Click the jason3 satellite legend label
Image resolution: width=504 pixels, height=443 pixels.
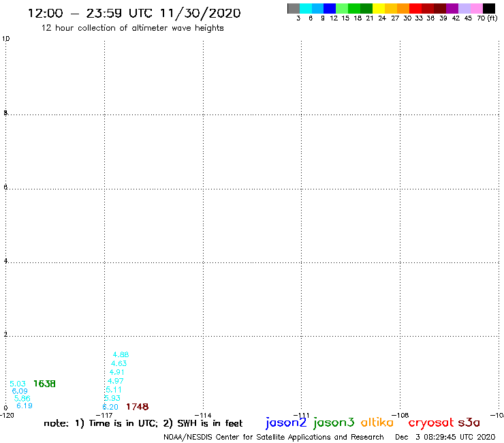pyautogui.click(x=334, y=423)
